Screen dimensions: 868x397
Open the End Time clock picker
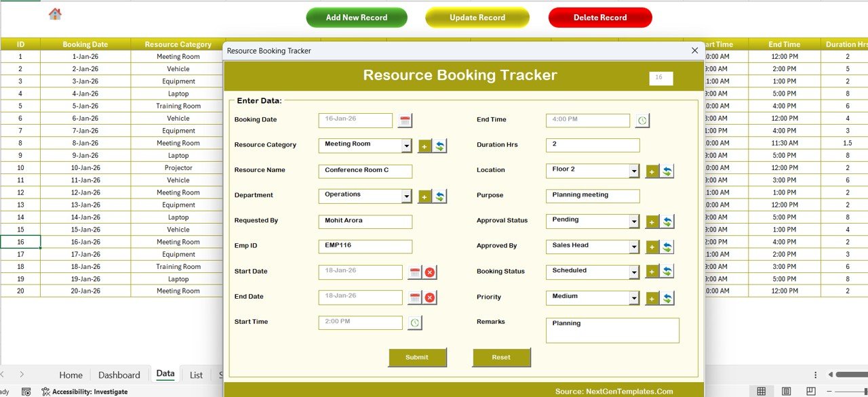click(x=642, y=121)
